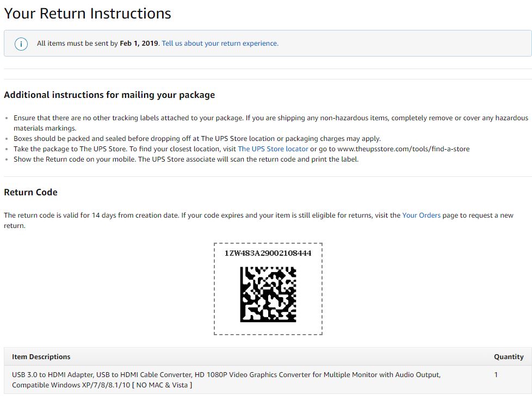The image size is (532, 413).
Task: Click the 'Boxes should be packed and sealed' bullet
Action: pos(197,138)
